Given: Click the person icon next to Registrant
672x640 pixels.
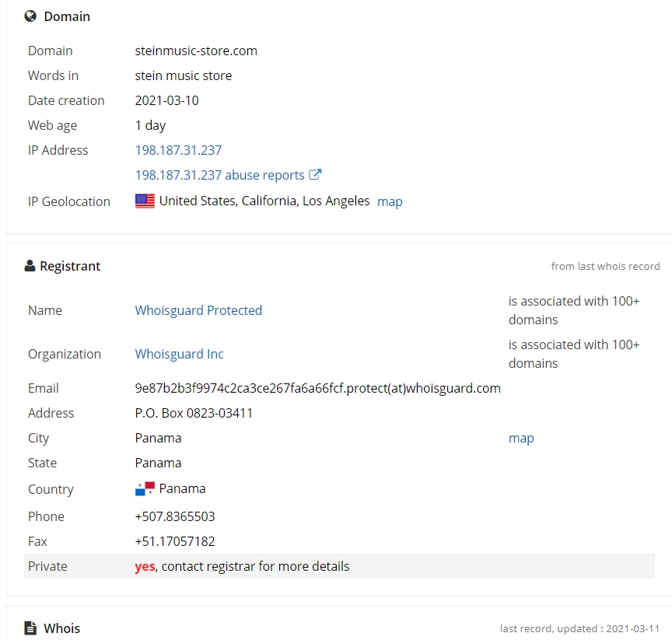Looking at the screenshot, I should [x=30, y=266].
